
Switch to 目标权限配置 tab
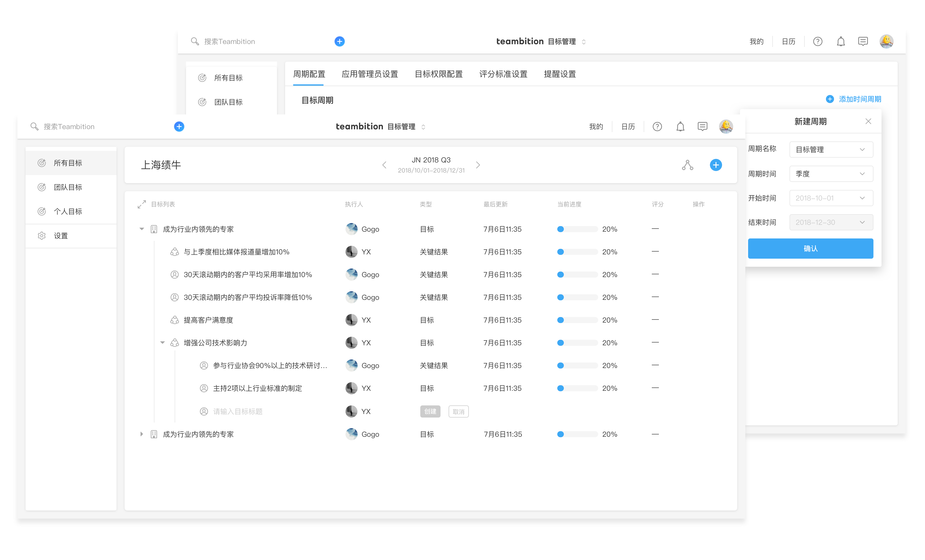point(438,74)
